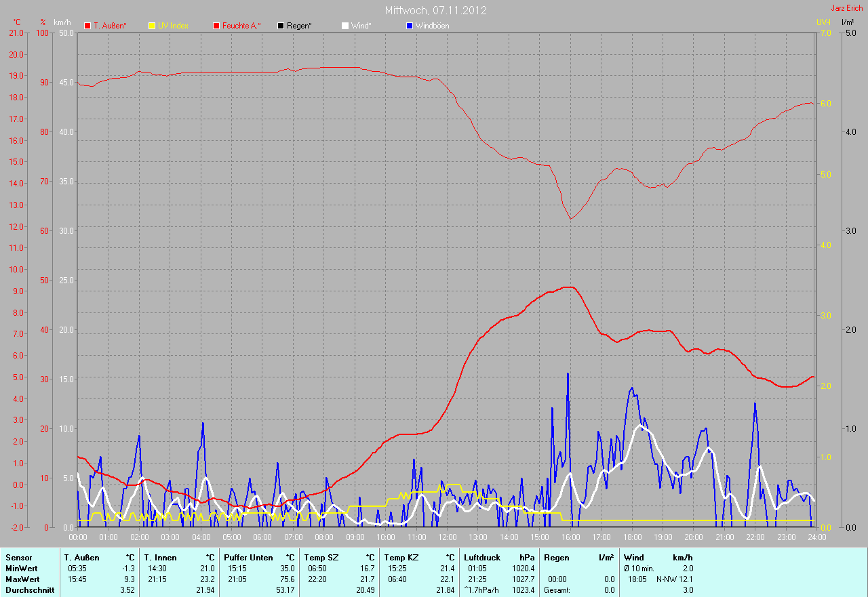Click the T. Außen max value 9.3
The height and width of the screenshot is (597, 868).
(x=129, y=579)
